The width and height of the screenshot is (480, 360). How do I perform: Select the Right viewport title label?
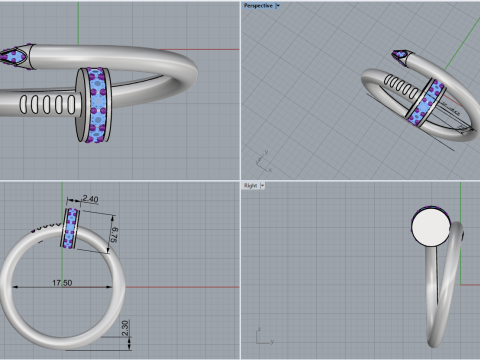click(x=250, y=186)
